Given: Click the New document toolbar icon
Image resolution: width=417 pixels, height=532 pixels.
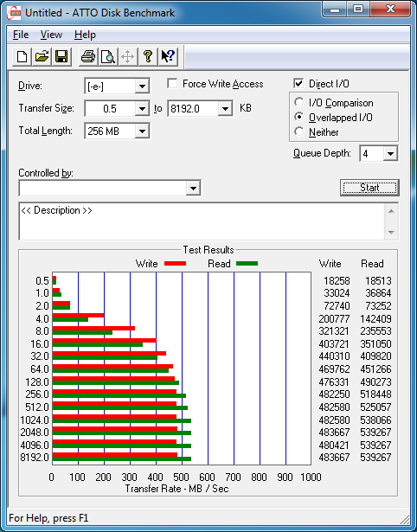Looking at the screenshot, I should (x=22, y=56).
